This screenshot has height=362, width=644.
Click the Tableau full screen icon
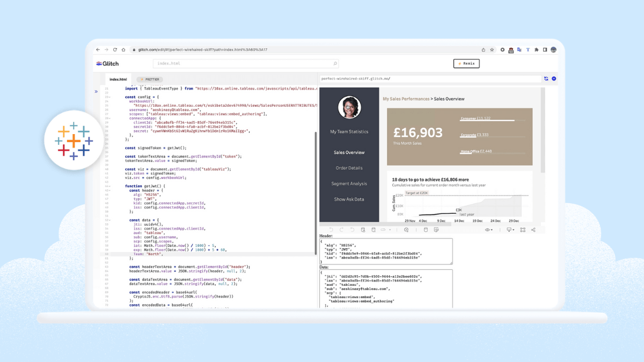(x=522, y=230)
